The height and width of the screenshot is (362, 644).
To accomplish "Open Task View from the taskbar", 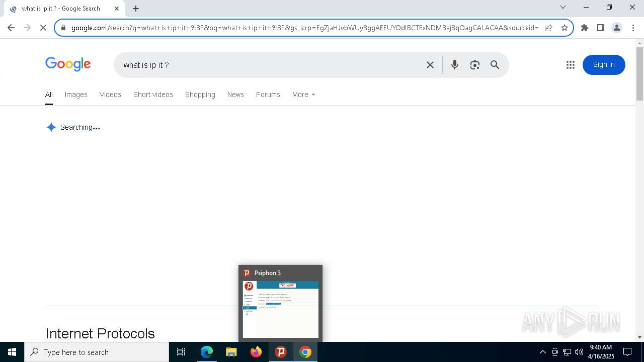I will [x=181, y=352].
